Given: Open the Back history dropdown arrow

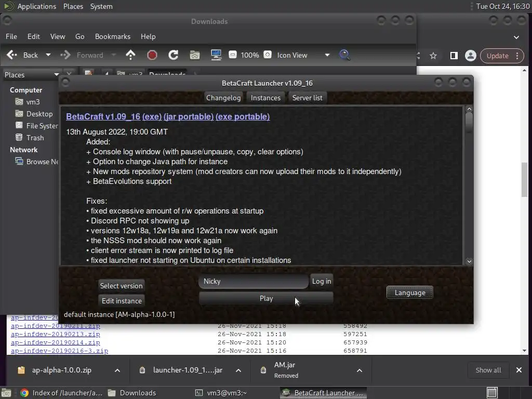Looking at the screenshot, I should (x=48, y=55).
